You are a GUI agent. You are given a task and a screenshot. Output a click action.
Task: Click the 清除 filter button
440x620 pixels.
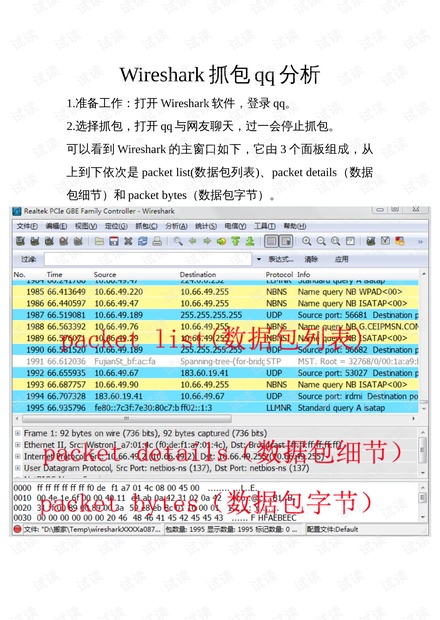(x=311, y=259)
